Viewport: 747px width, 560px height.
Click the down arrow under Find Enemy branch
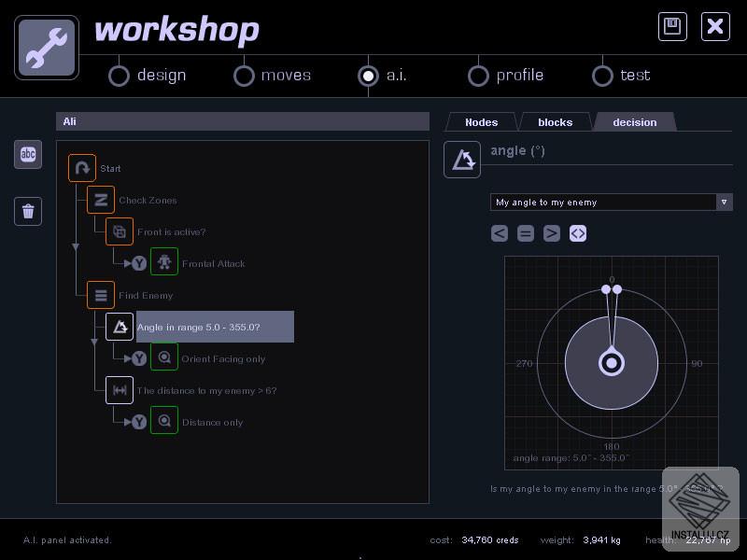(94, 342)
